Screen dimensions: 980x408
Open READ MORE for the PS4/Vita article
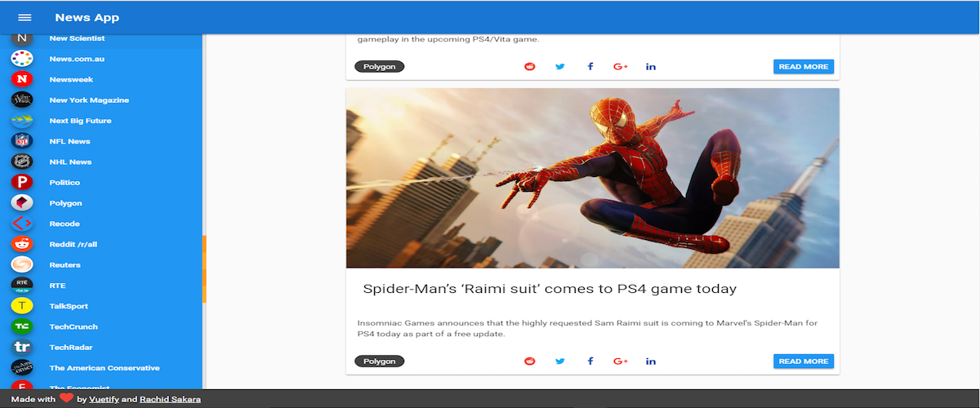(x=804, y=66)
